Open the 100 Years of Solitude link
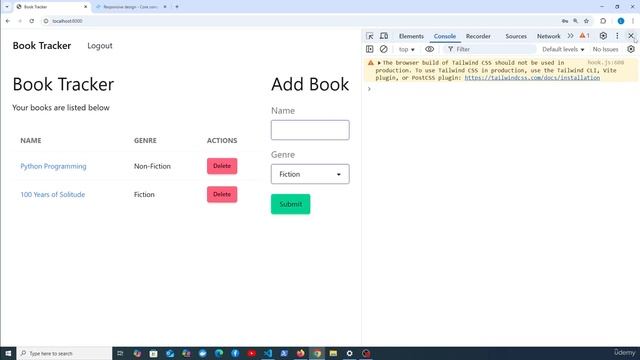Screen dimensions: 640x360 tap(53, 194)
